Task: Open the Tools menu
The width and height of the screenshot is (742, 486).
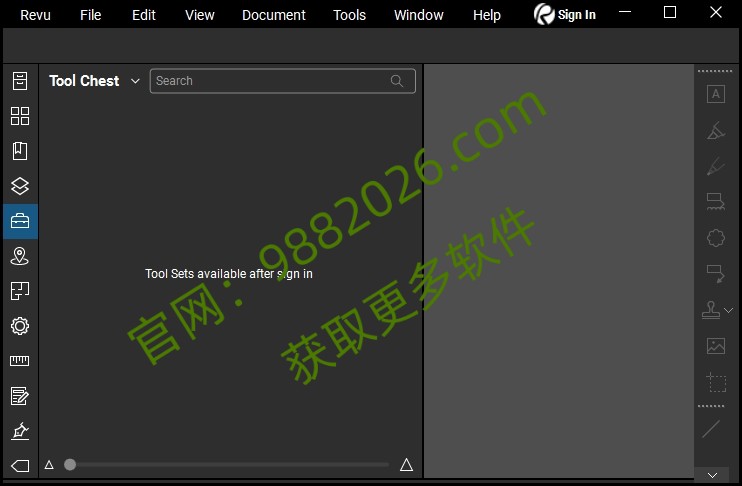Action: 349,15
